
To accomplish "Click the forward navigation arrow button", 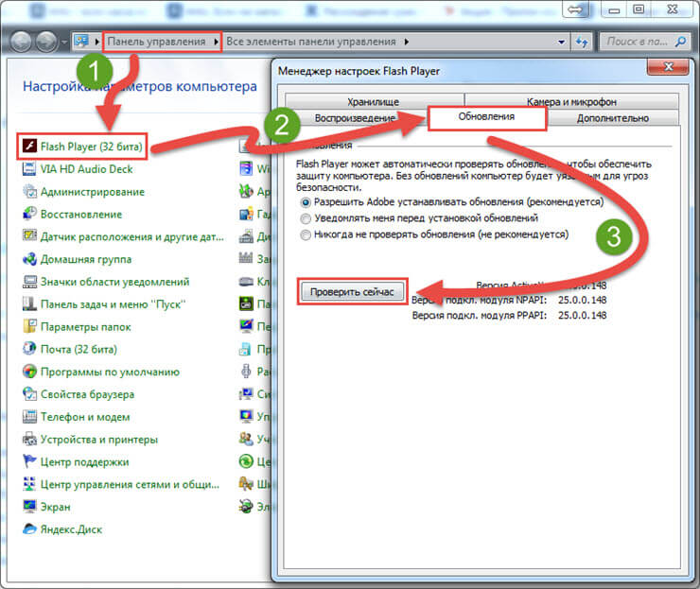I will click(x=46, y=42).
